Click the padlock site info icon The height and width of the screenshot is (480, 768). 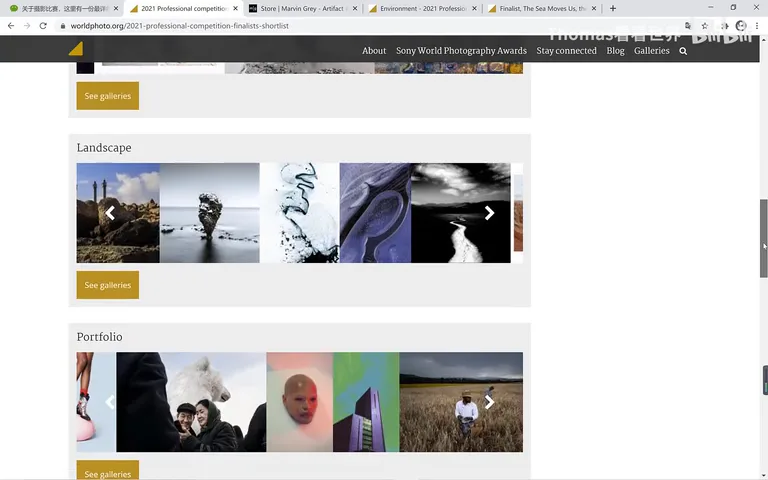[63, 26]
